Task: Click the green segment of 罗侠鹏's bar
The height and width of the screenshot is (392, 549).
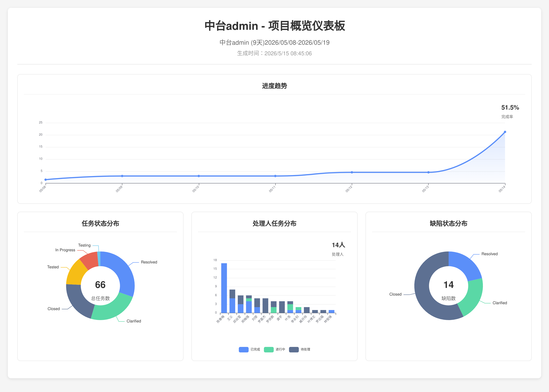Action: pos(274,310)
